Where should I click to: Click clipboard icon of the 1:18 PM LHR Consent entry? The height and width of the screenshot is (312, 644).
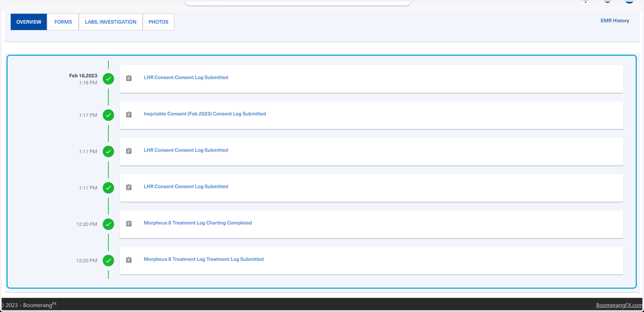pyautogui.click(x=129, y=78)
